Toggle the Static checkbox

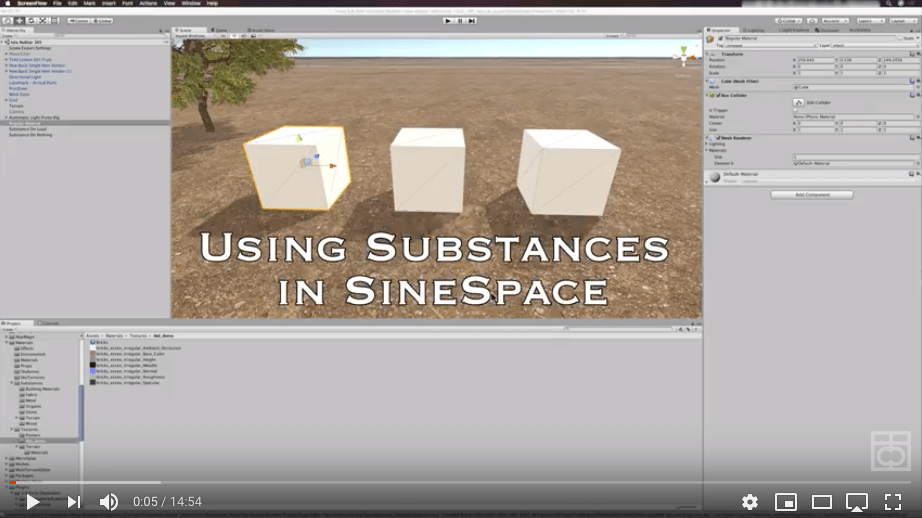(x=900, y=38)
